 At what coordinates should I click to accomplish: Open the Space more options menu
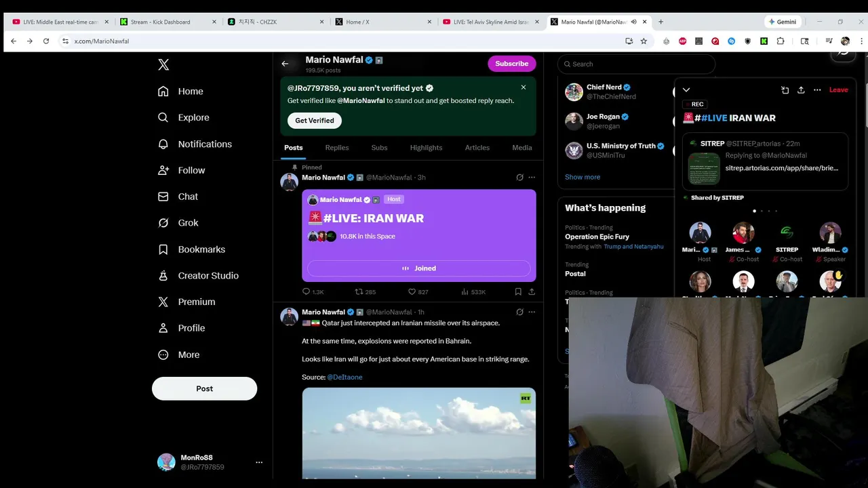[x=817, y=89]
